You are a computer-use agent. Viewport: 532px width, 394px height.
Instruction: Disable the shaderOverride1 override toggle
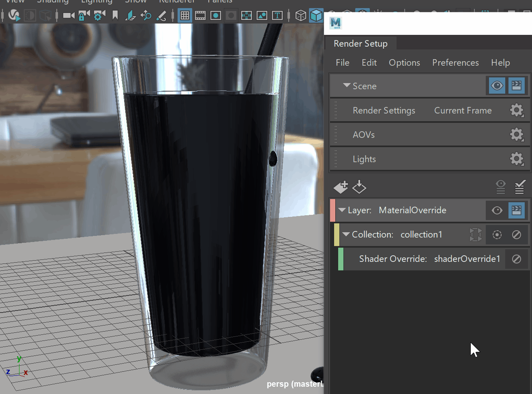[516, 259]
